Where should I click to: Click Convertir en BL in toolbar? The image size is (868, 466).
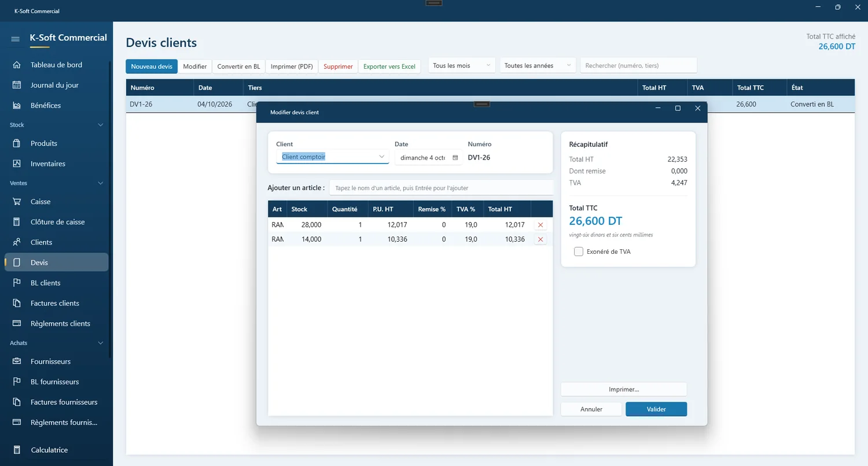(x=238, y=66)
